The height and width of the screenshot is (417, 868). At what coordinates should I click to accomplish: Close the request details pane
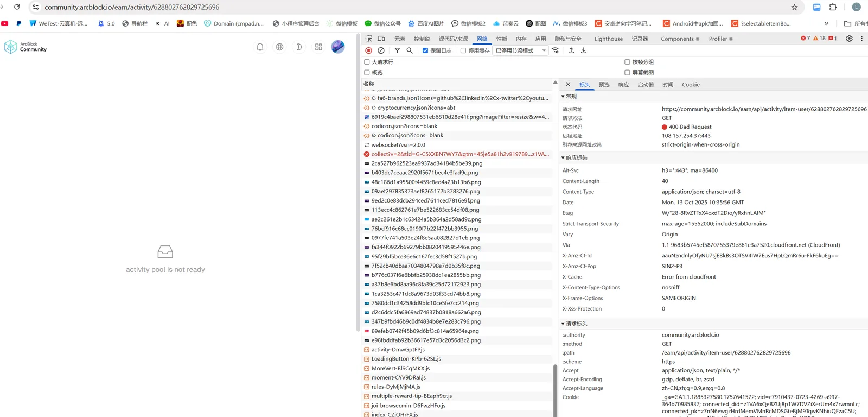pos(568,85)
